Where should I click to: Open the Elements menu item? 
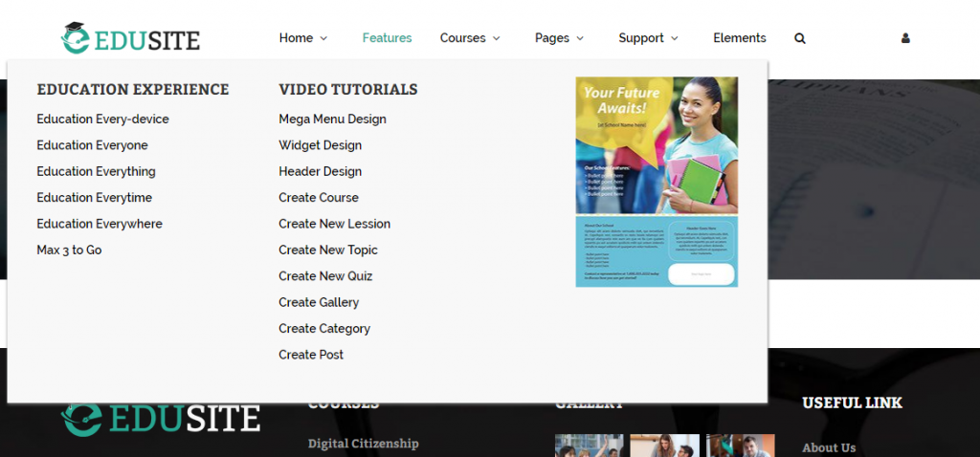(739, 38)
